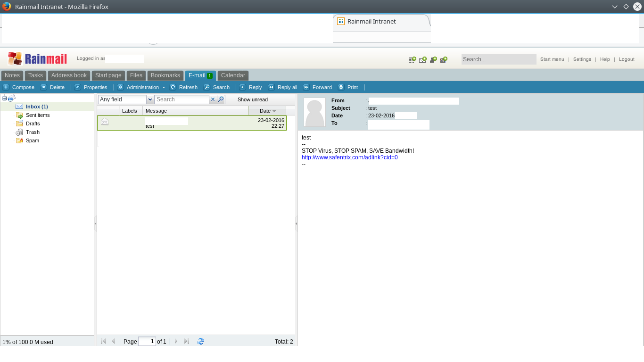Open the Sent items folder
The image size is (644, 362).
(38, 115)
